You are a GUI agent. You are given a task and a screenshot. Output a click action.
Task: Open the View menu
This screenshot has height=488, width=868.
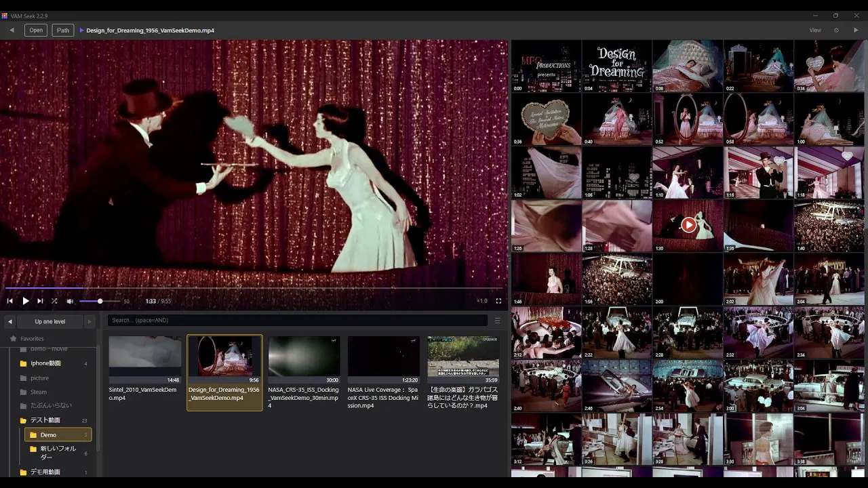815,30
